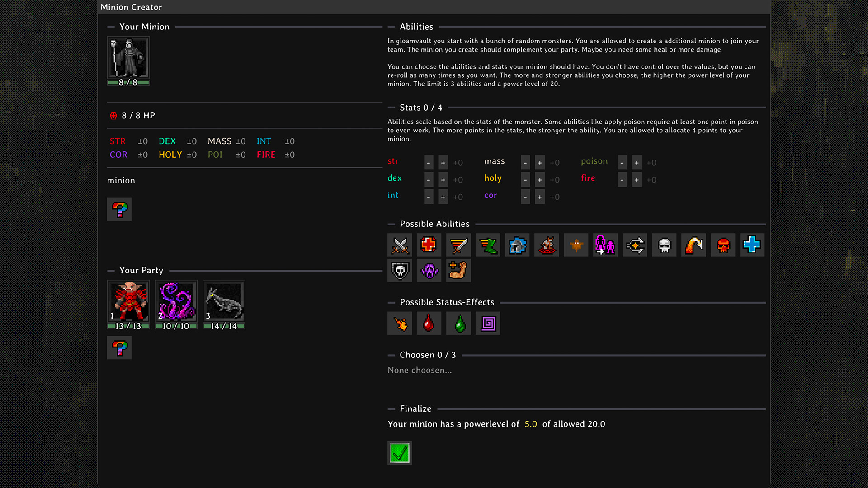Click the empty minion question mark slot

pyautogui.click(x=119, y=209)
